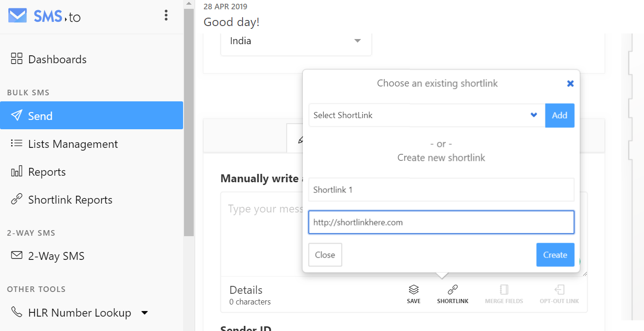Click the SMS.to envelope logo

pos(18,16)
